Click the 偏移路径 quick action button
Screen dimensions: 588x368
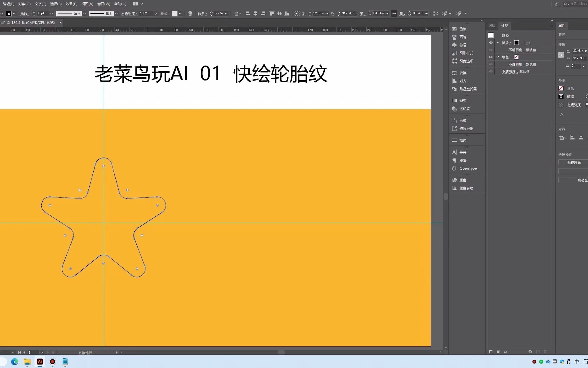coord(574,162)
